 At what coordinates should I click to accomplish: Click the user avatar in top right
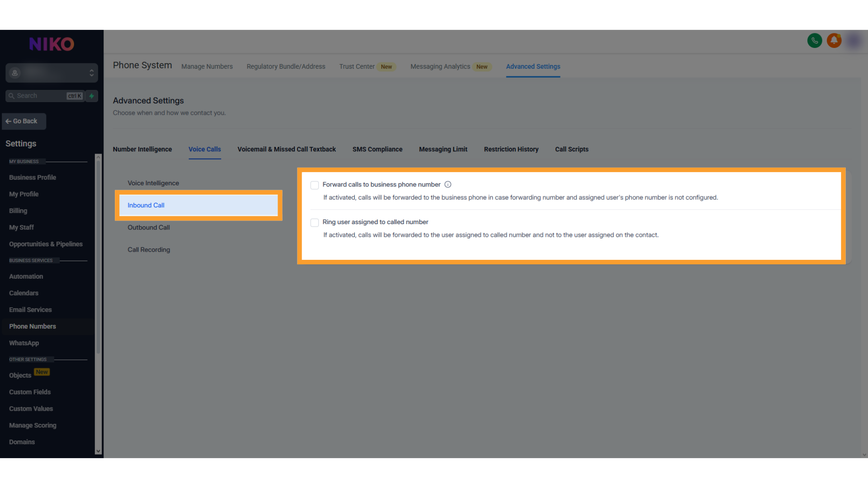854,41
